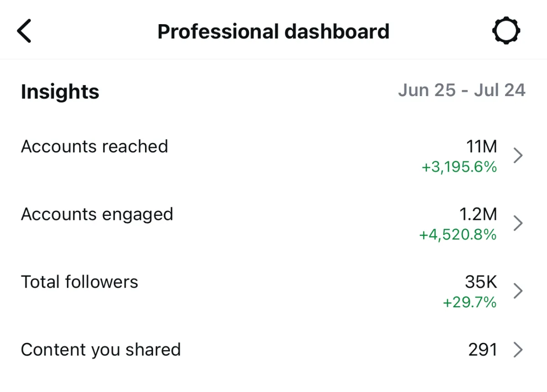Open the Total followers row

[x=273, y=291]
